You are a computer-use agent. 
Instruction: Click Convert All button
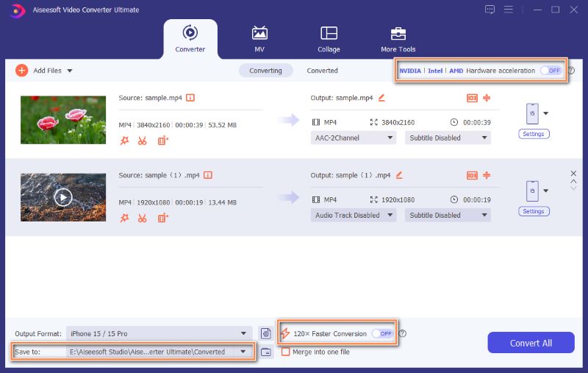tap(531, 343)
